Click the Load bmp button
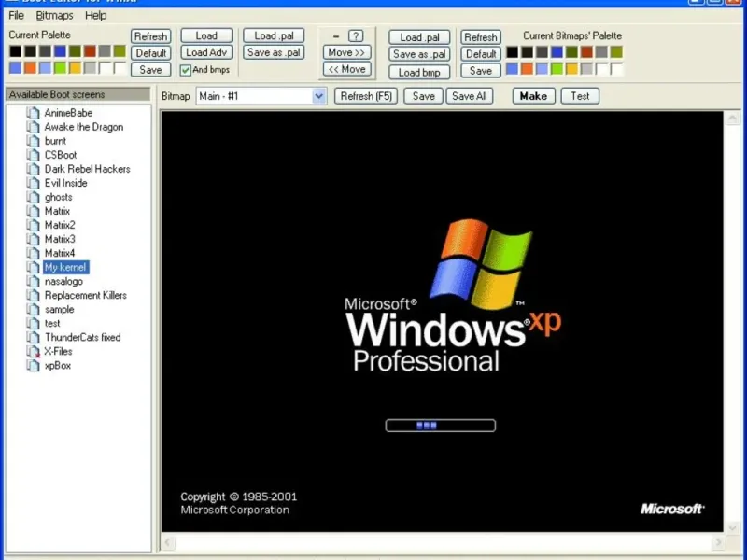Image resolution: width=747 pixels, height=560 pixels. (x=418, y=73)
